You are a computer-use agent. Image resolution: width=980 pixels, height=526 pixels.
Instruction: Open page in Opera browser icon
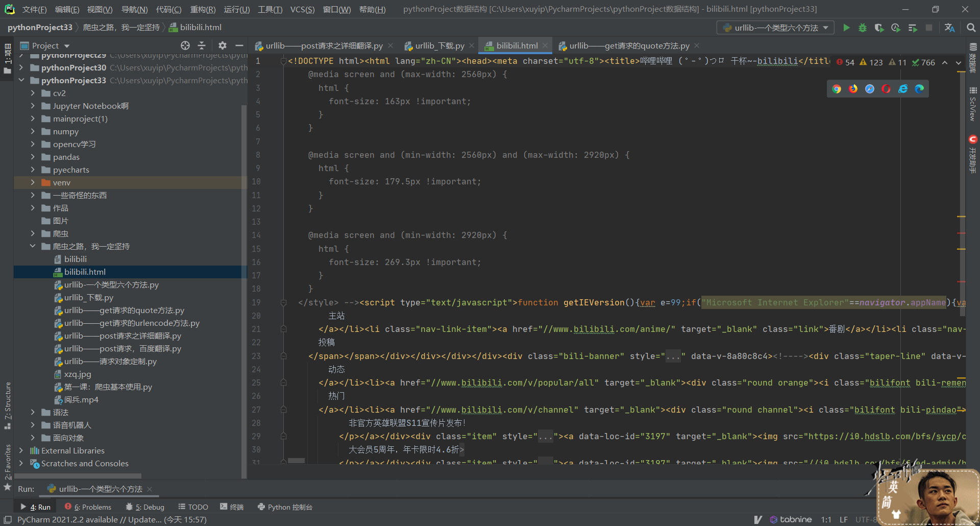[886, 89]
